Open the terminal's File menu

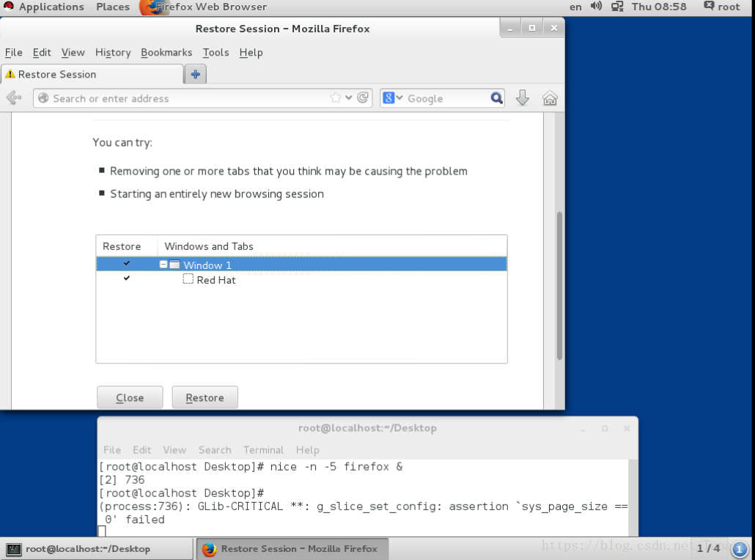click(111, 450)
